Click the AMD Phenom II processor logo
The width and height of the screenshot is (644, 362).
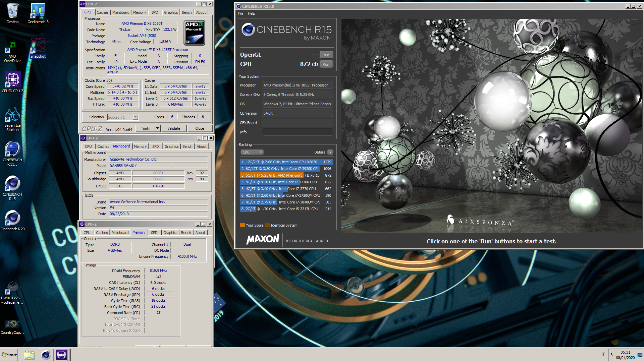pos(195,33)
